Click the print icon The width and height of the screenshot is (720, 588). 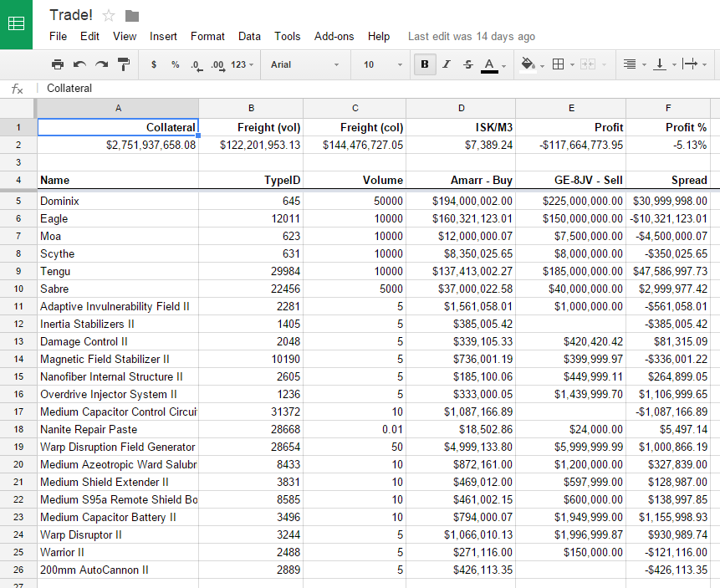[x=57, y=64]
